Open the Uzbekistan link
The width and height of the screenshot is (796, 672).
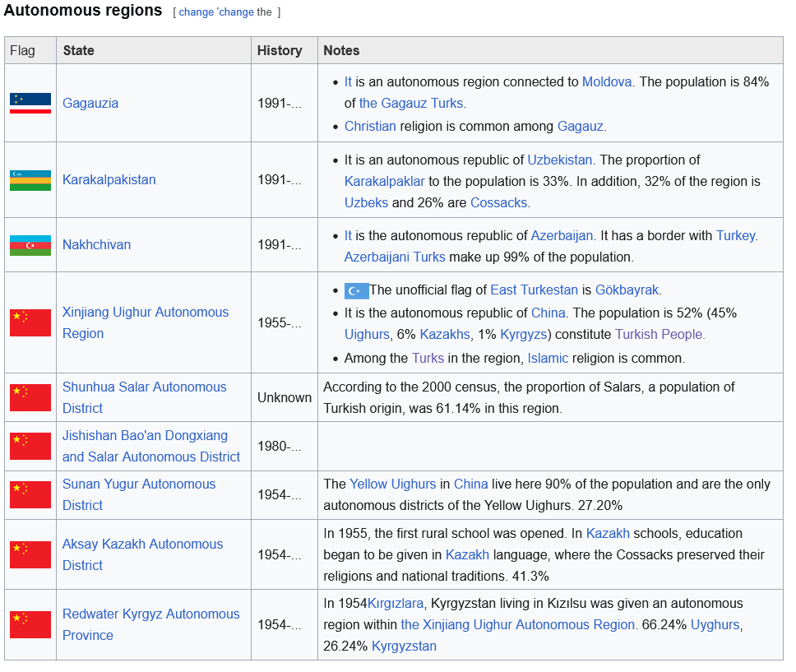pyautogui.click(x=560, y=160)
